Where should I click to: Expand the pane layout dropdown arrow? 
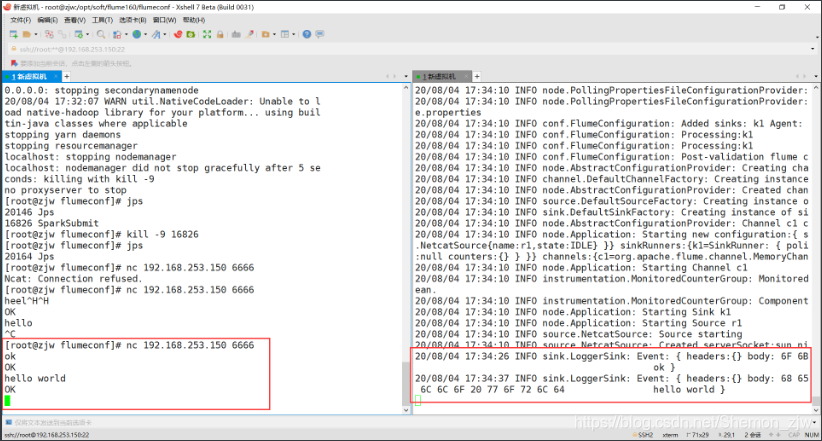coord(294,35)
